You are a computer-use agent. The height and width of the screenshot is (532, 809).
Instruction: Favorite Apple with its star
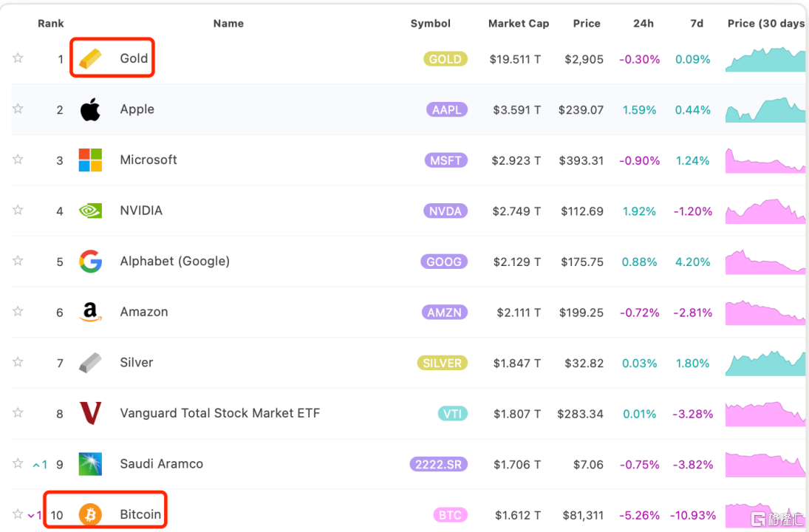[x=18, y=109]
